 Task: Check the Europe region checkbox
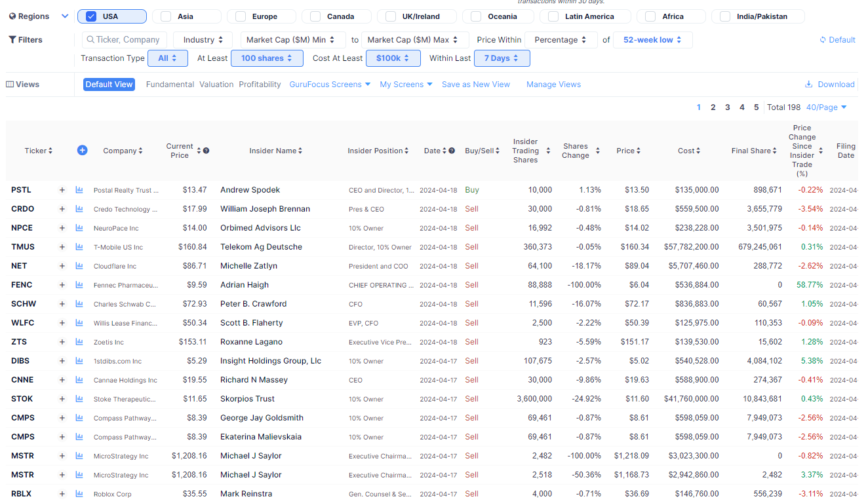pos(241,16)
